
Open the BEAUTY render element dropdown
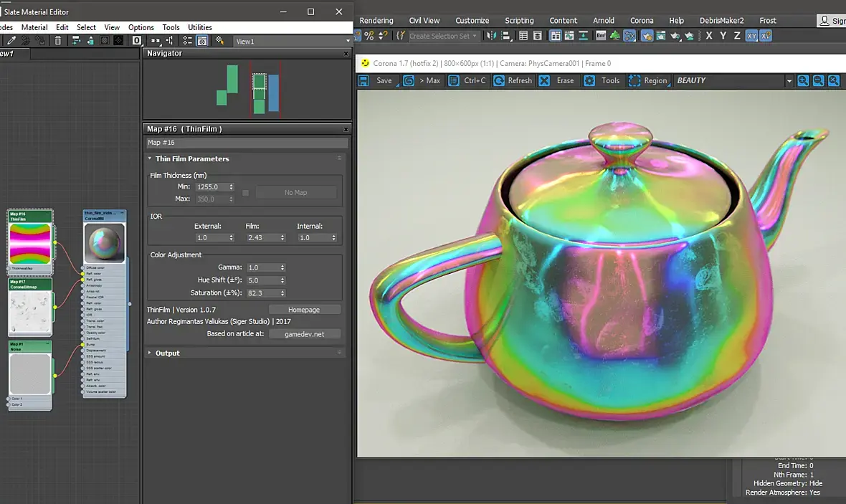789,81
